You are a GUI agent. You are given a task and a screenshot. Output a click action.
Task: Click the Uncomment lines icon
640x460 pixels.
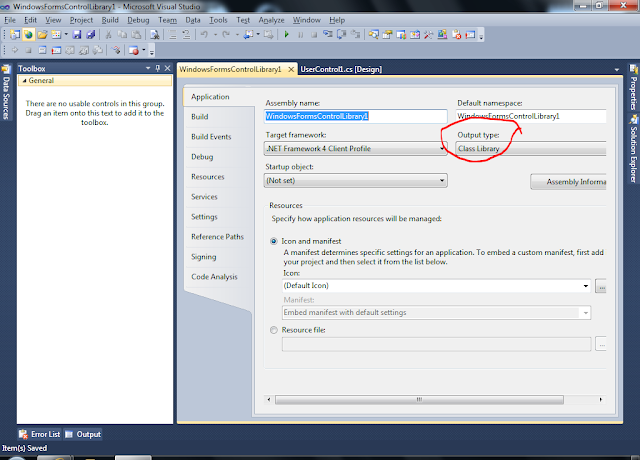(186, 35)
